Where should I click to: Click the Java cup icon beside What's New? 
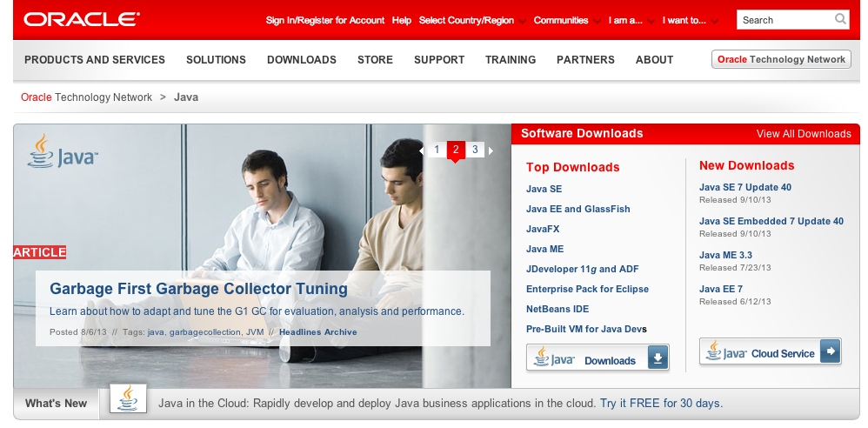pos(128,398)
